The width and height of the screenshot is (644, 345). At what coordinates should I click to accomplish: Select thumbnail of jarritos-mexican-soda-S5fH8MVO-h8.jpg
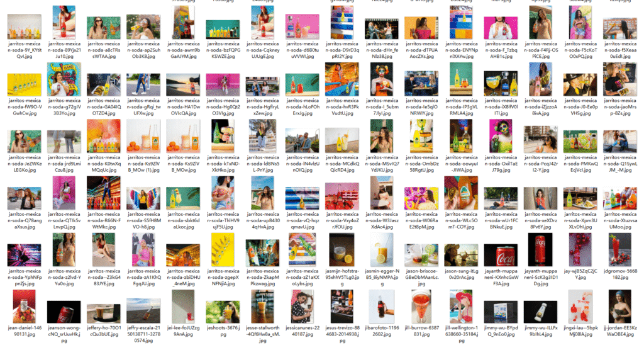click(143, 198)
